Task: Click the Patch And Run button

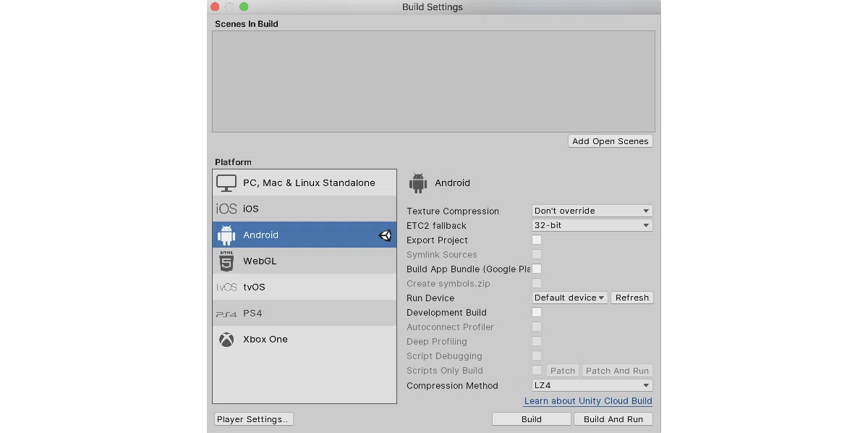Action: click(618, 371)
